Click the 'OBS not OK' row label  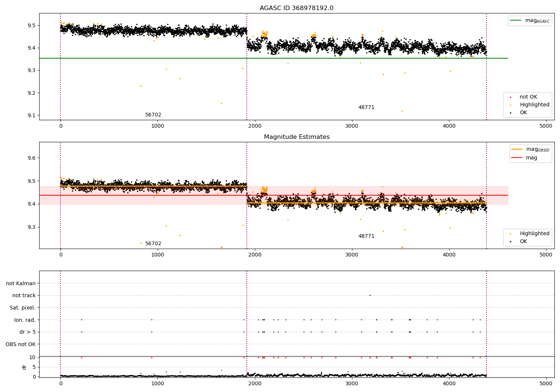tap(21, 344)
